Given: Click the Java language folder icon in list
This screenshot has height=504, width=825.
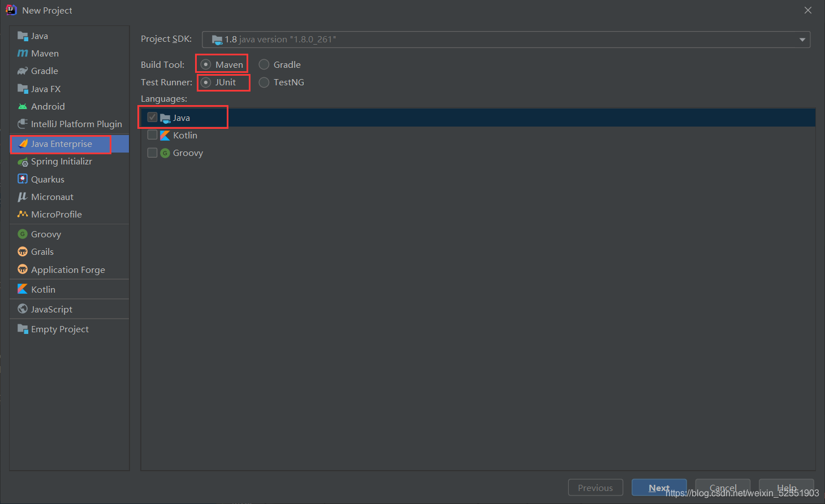Looking at the screenshot, I should [165, 118].
